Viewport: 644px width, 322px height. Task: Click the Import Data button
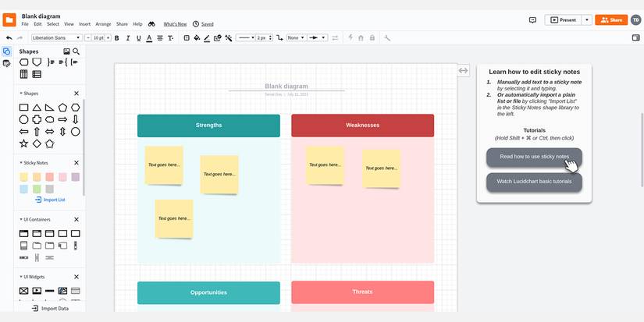50,309
